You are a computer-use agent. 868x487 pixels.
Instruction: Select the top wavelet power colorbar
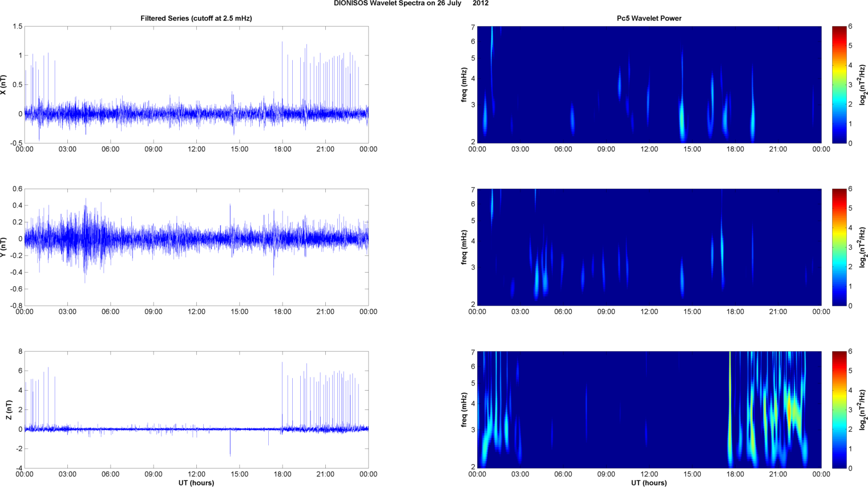pyautogui.click(x=839, y=84)
